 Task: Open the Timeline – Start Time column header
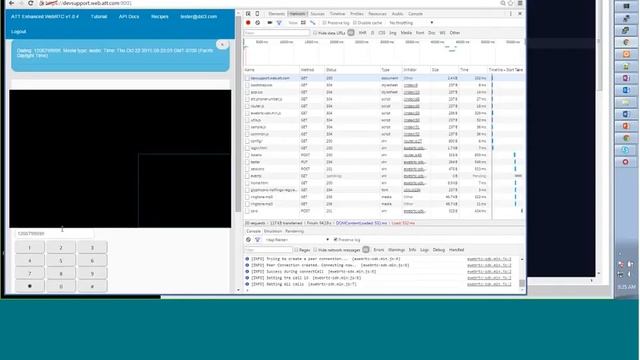[506, 70]
